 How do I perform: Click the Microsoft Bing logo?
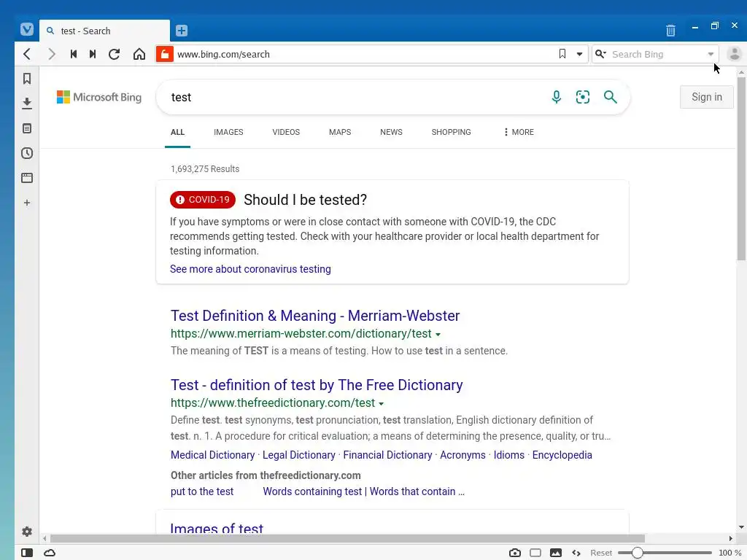tap(99, 97)
